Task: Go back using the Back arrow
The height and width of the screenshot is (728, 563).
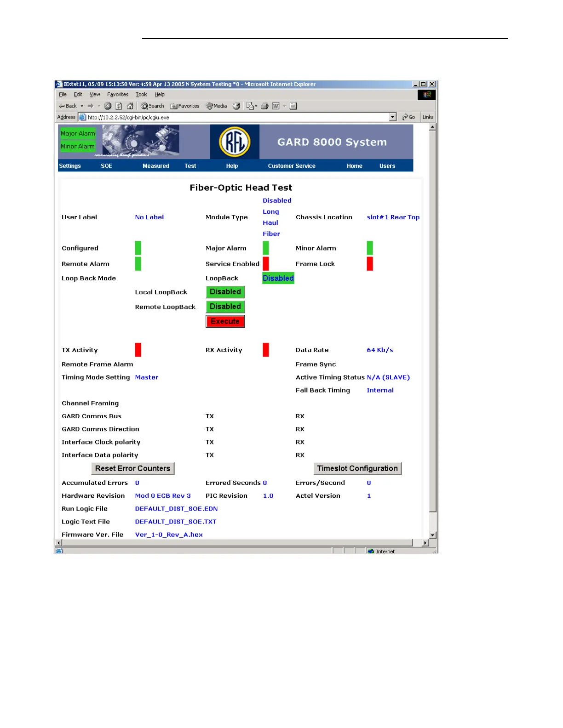Action: 67,106
